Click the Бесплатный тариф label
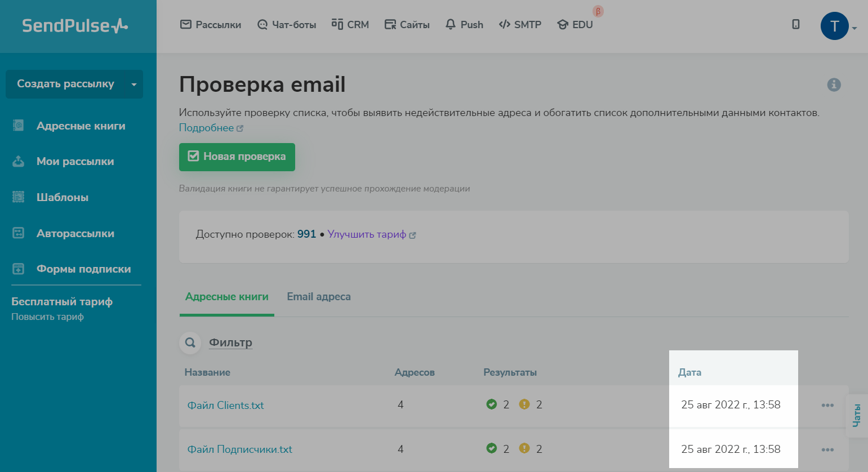 click(x=62, y=302)
